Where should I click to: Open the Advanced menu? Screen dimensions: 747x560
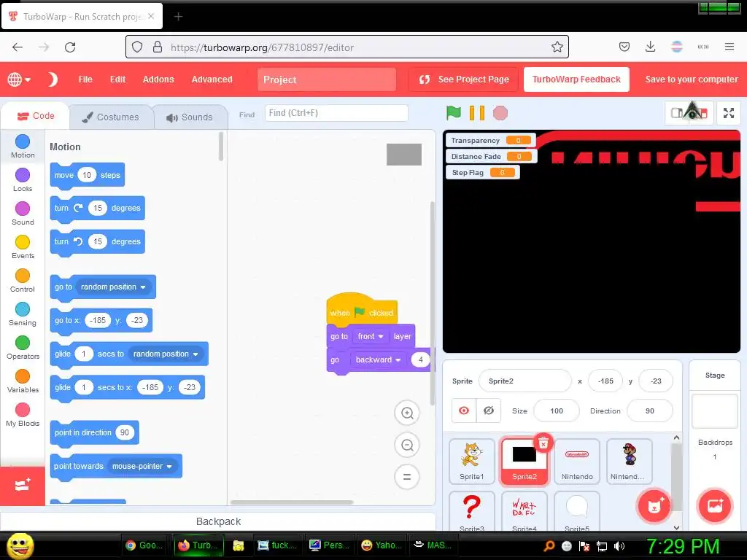click(212, 79)
